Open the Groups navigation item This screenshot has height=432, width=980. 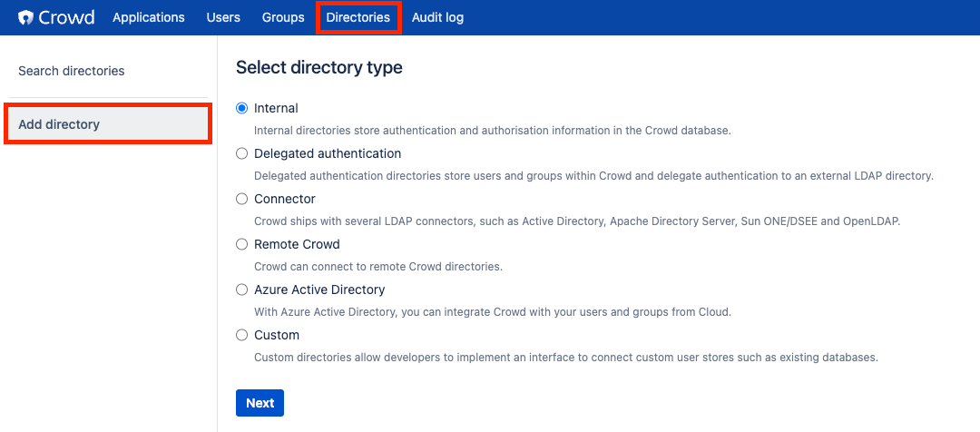click(283, 17)
